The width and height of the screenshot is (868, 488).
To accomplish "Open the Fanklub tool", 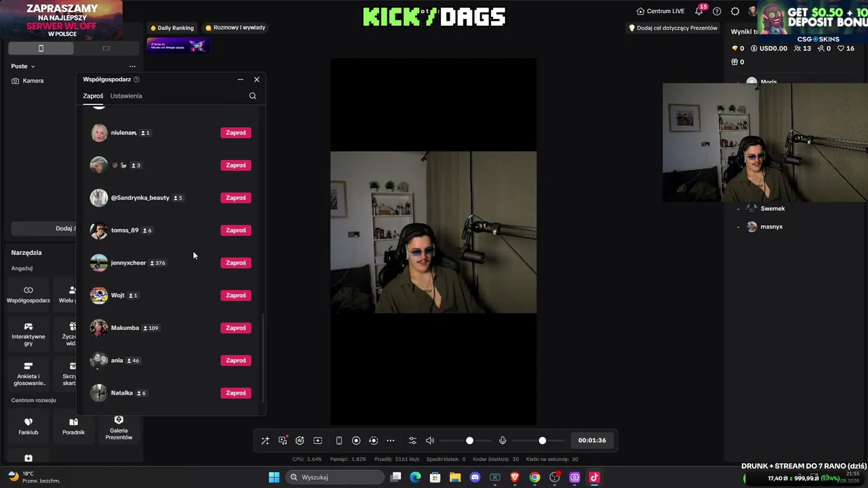I will pos(28,426).
